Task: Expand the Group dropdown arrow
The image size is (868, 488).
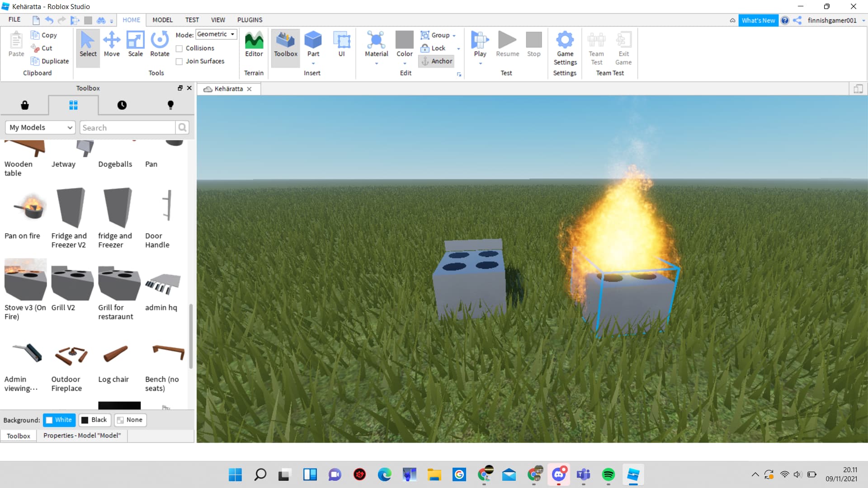Action: (454, 36)
